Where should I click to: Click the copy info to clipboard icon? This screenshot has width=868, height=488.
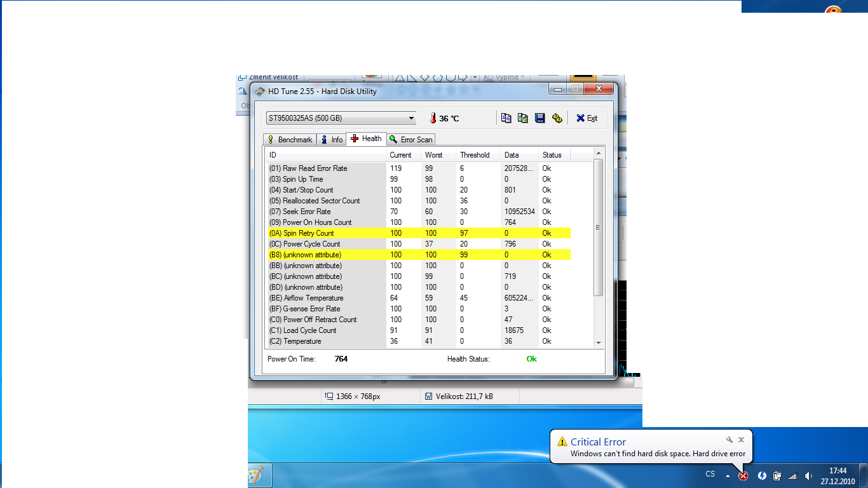[x=506, y=118]
